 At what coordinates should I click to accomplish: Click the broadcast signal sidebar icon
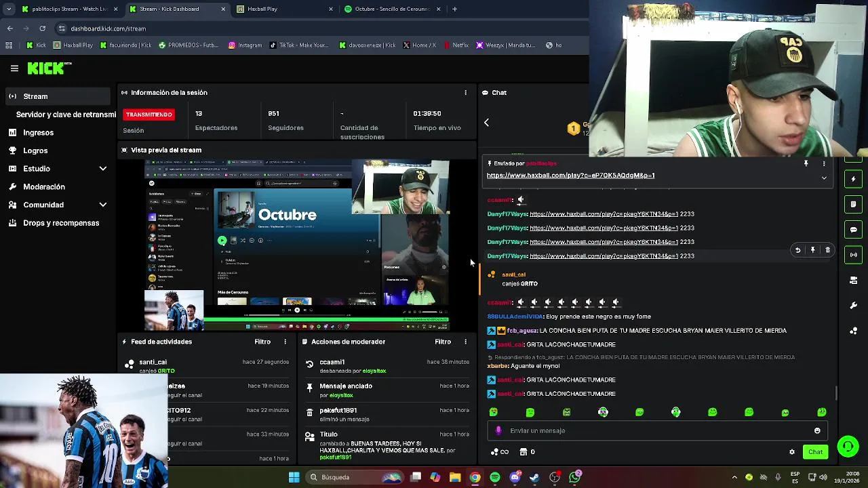click(854, 255)
